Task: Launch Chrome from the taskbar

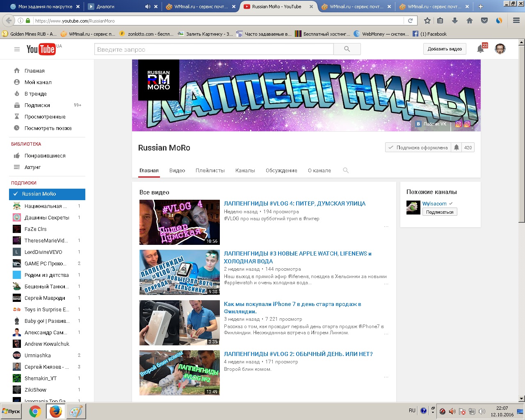Action: tap(35, 411)
